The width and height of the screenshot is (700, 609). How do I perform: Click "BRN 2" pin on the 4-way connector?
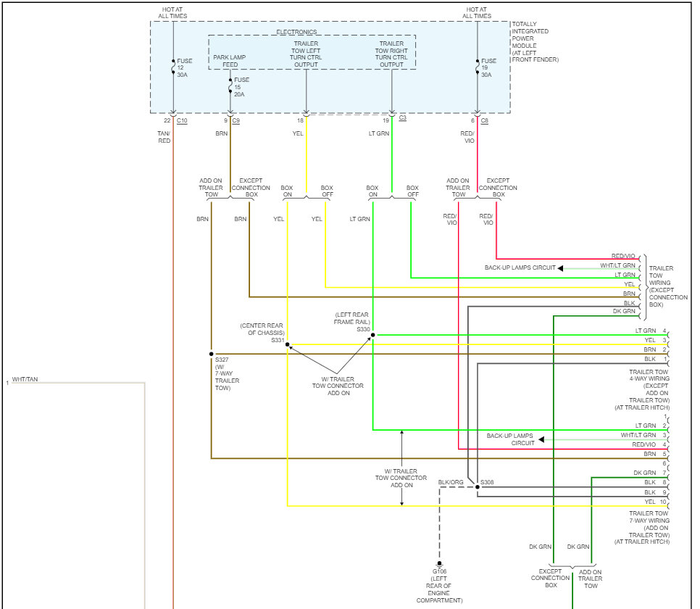tap(655, 350)
